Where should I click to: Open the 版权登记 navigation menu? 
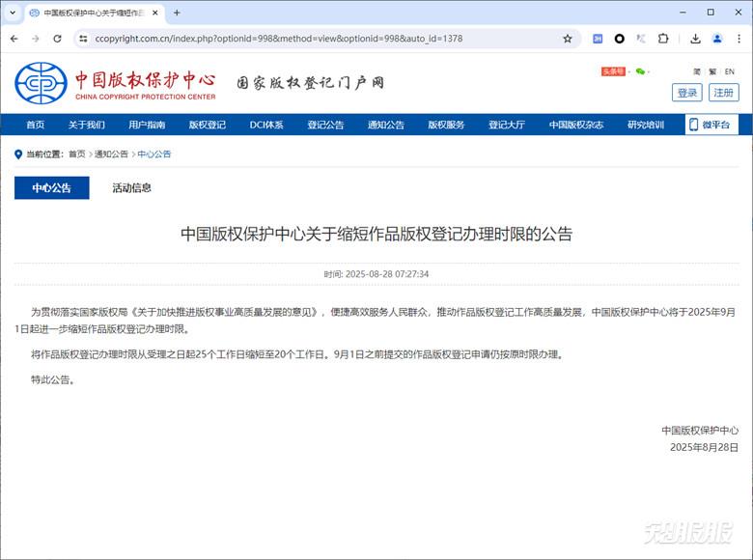(x=207, y=125)
